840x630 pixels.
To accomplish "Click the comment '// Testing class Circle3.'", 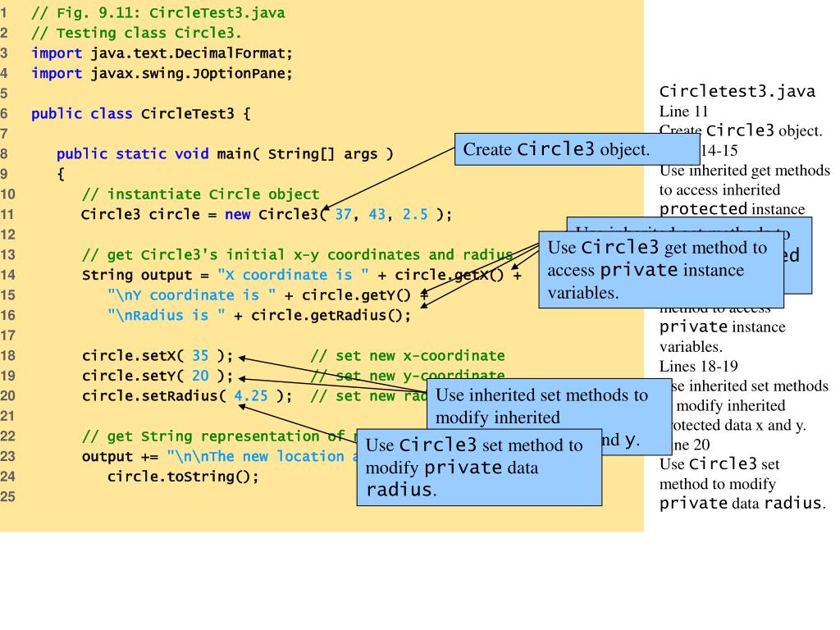I will pos(137,33).
